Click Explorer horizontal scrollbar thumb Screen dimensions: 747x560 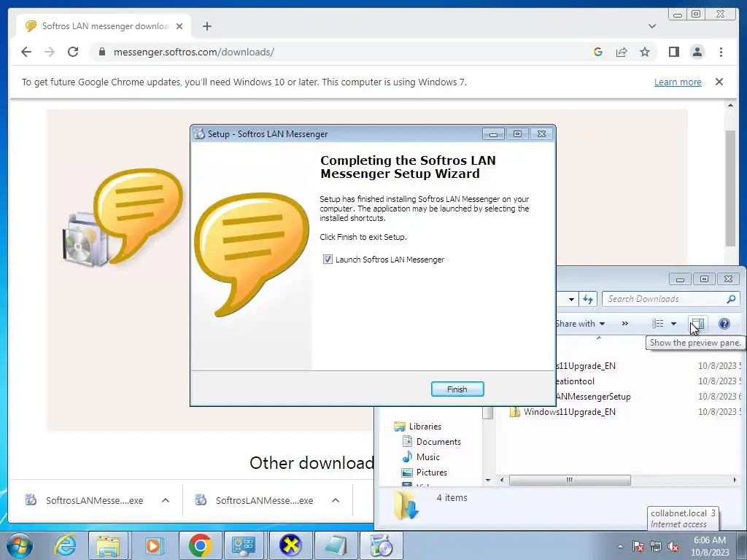pos(570,480)
